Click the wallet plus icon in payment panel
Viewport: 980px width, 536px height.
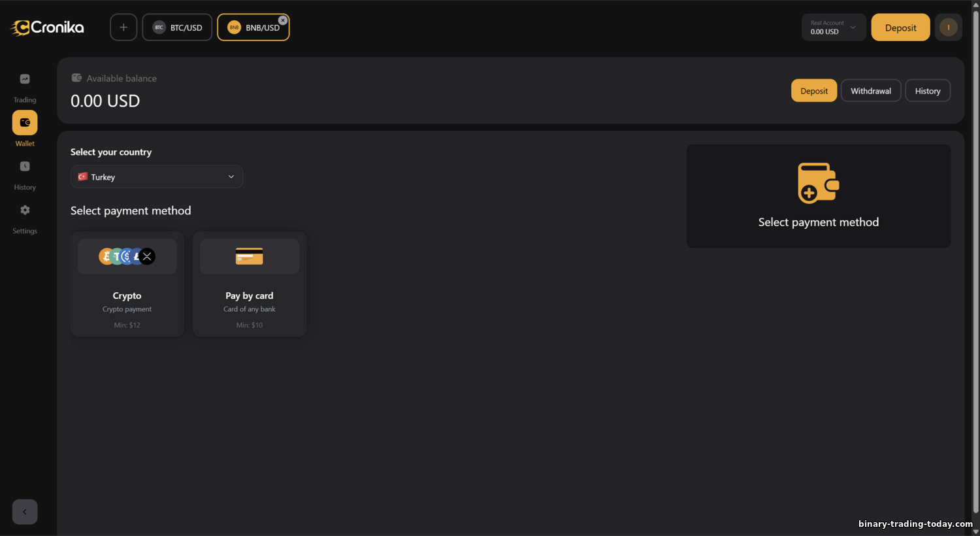pos(818,183)
